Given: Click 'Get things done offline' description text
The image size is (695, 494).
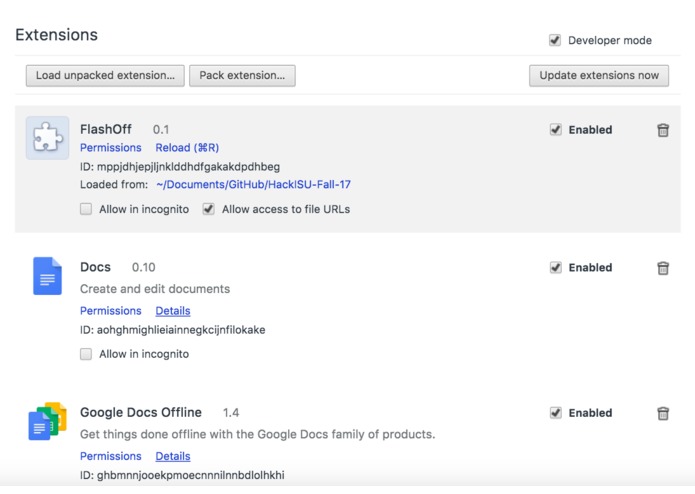Looking at the screenshot, I should pyautogui.click(x=258, y=434).
